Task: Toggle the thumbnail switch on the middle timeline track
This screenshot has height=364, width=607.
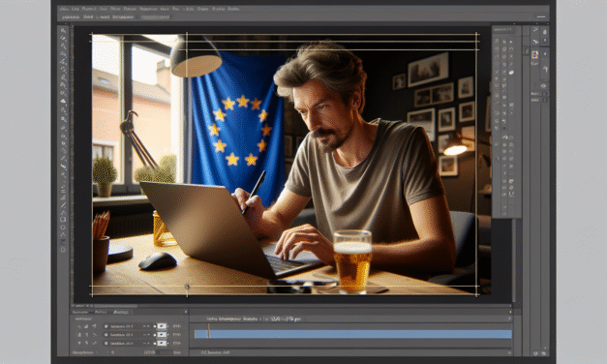Action: coord(162,335)
